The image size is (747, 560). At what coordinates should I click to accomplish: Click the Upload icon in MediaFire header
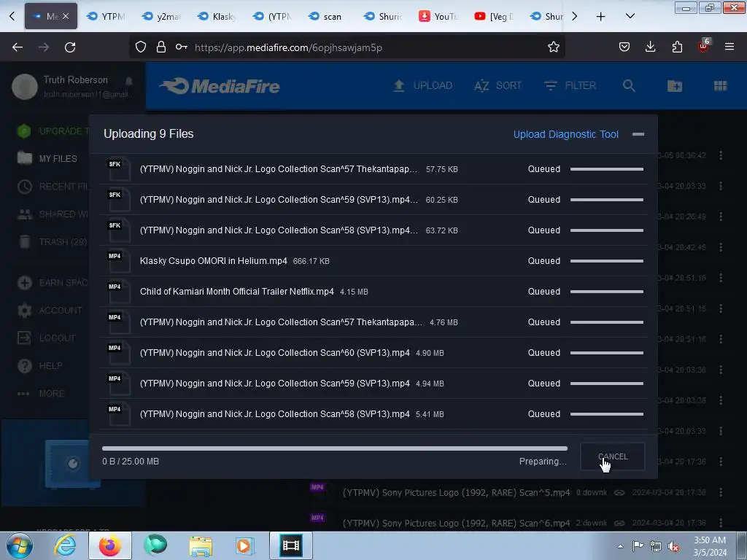[399, 86]
